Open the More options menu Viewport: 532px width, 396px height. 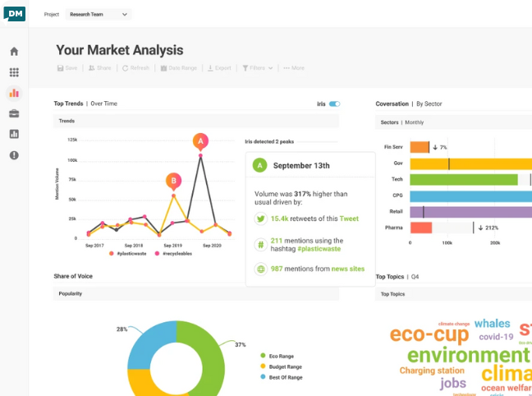294,68
